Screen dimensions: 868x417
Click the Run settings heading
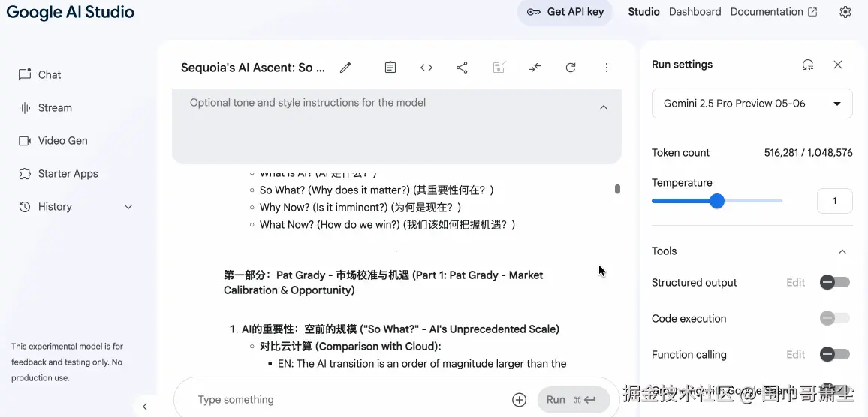682,64
